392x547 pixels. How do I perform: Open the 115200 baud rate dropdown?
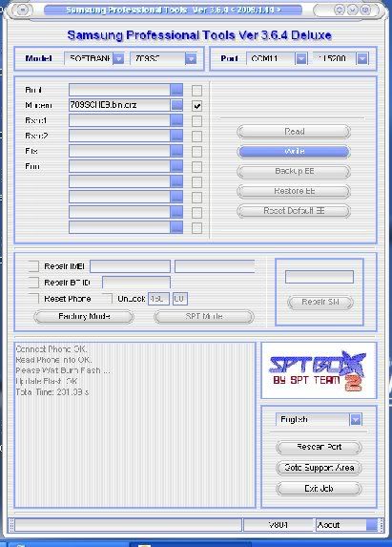pyautogui.click(x=362, y=59)
